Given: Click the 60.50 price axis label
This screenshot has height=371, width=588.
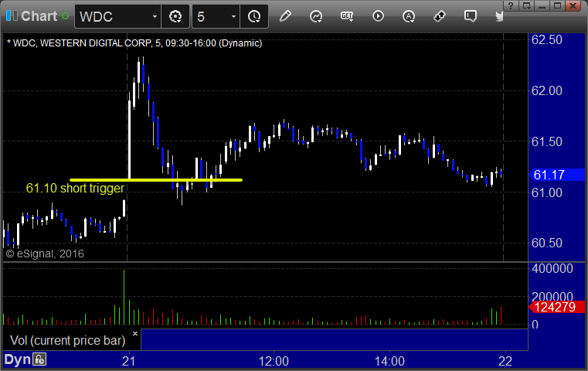Looking at the screenshot, I should pos(547,243).
